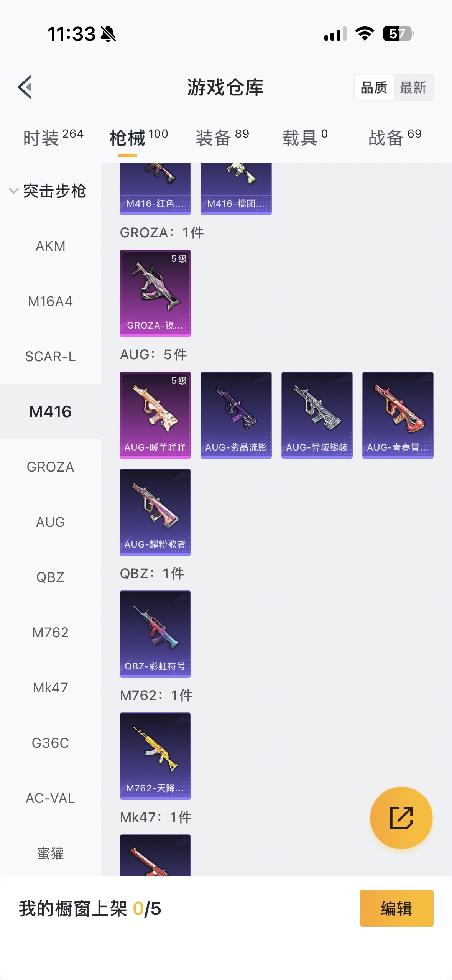Screen dimensions: 452x980
Task: Tap the back arrow icon
Action: [x=25, y=87]
